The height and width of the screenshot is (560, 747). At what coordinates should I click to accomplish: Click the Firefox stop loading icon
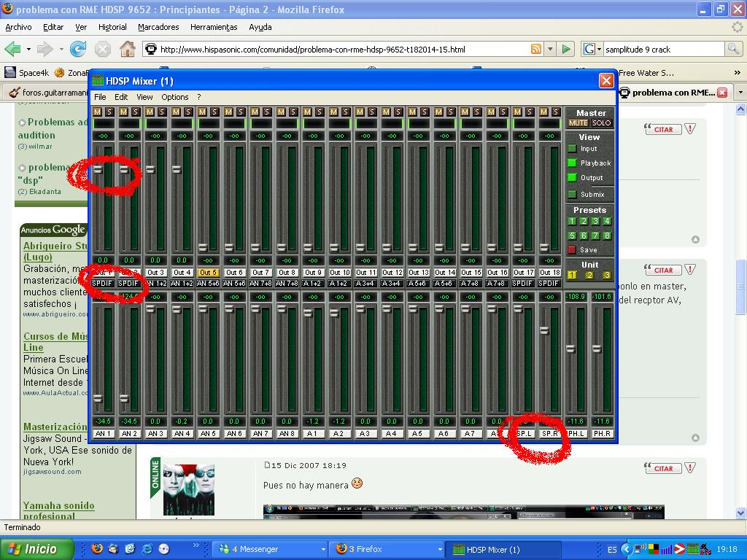(x=102, y=49)
